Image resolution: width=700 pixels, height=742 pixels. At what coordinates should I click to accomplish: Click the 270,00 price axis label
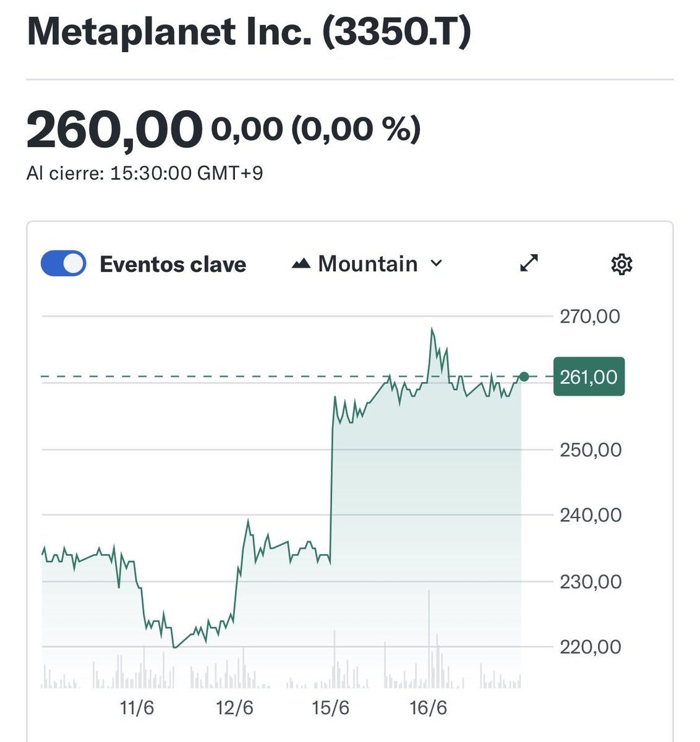coord(590,317)
